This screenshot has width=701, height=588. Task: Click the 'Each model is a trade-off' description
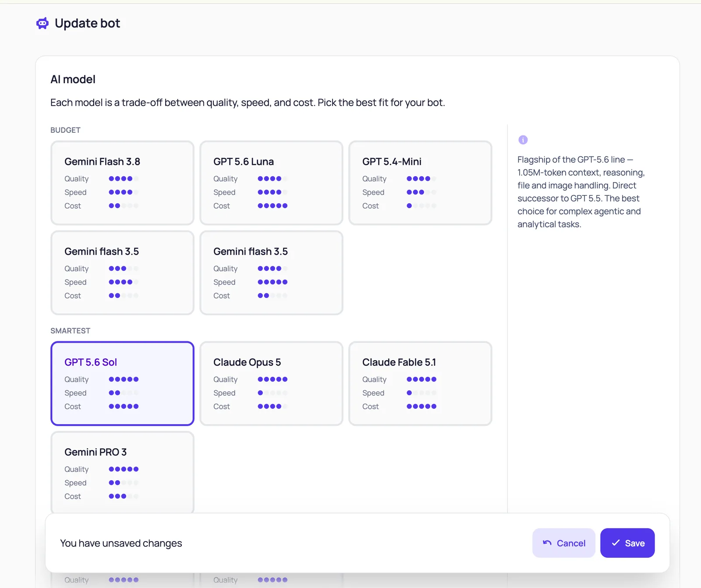point(248,103)
